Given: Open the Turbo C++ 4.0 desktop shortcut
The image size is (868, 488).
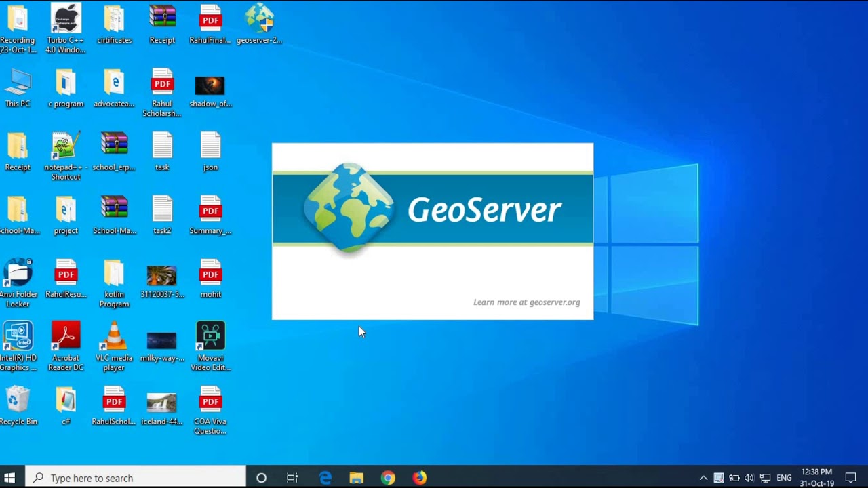Looking at the screenshot, I should click(x=66, y=19).
